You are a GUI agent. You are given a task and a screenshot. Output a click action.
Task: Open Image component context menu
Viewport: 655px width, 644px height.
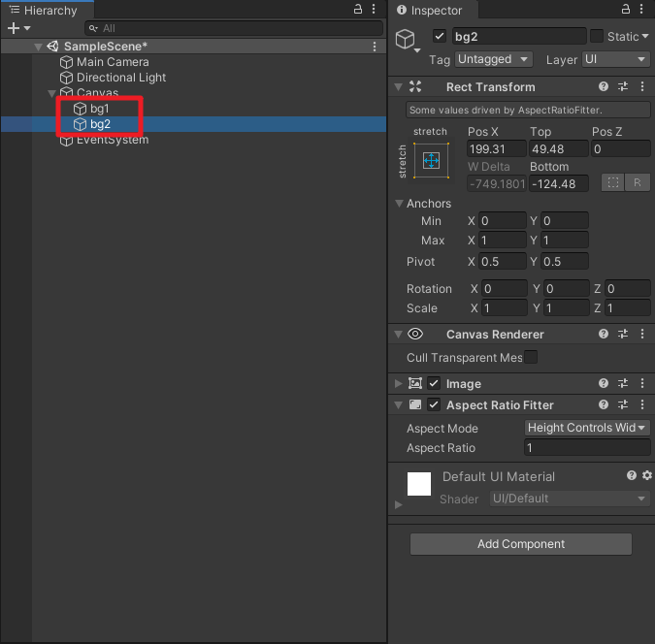tap(642, 383)
